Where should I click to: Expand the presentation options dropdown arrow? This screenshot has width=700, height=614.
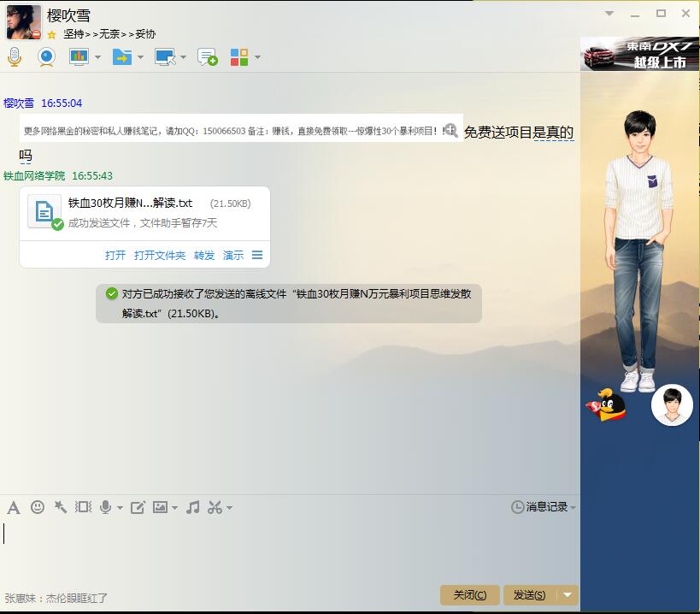click(x=97, y=57)
